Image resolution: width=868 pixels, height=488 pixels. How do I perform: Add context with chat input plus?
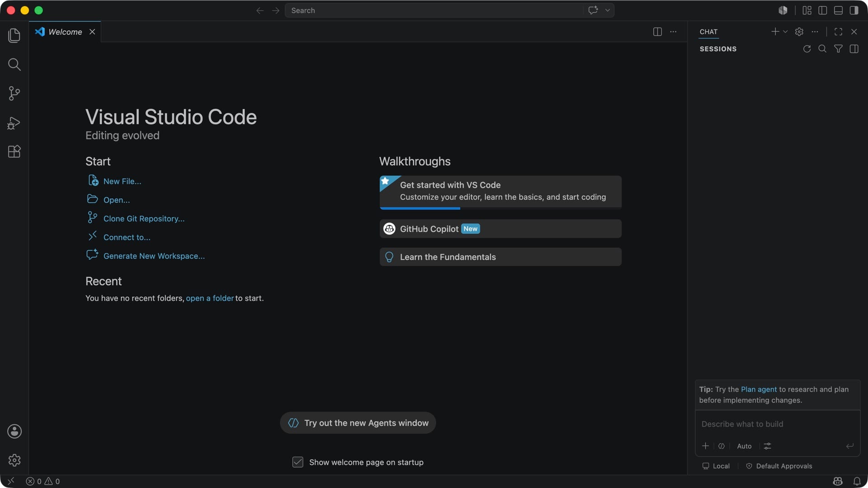coord(705,446)
